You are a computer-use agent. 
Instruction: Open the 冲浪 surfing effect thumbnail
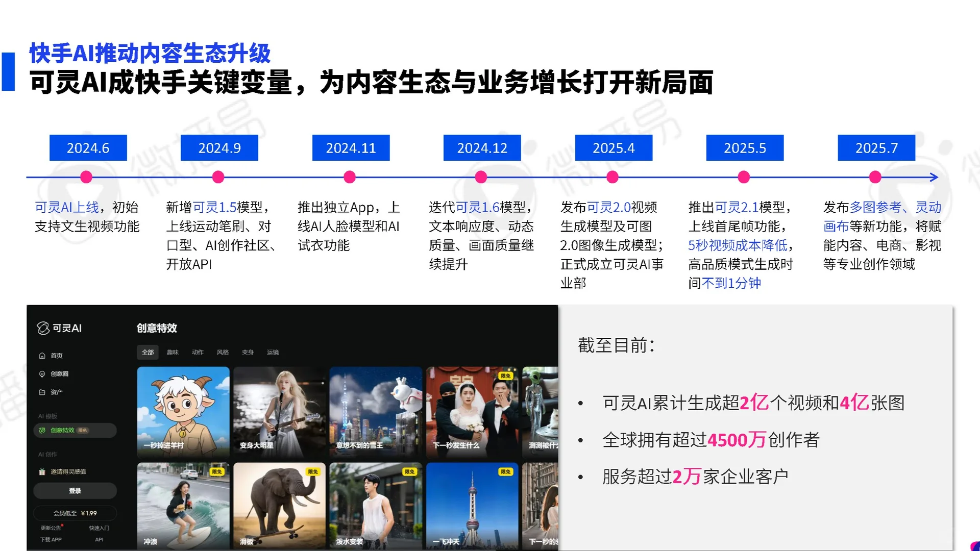(183, 506)
